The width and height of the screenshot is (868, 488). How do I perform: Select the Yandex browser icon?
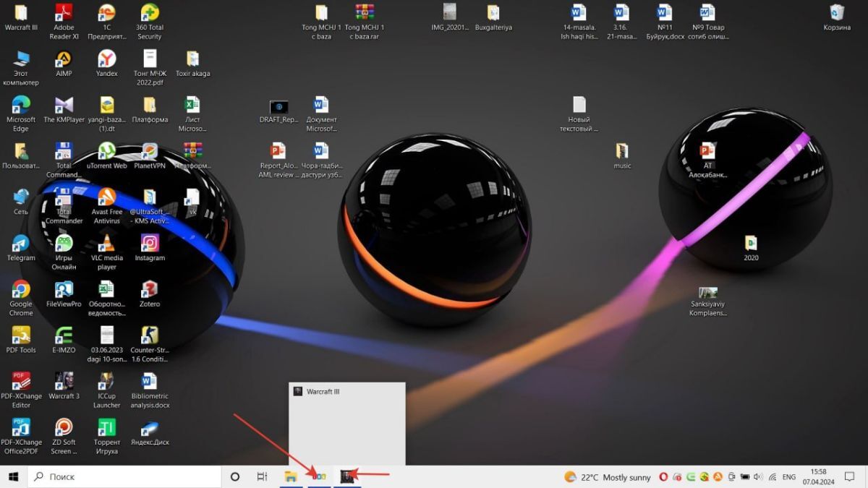(x=106, y=59)
